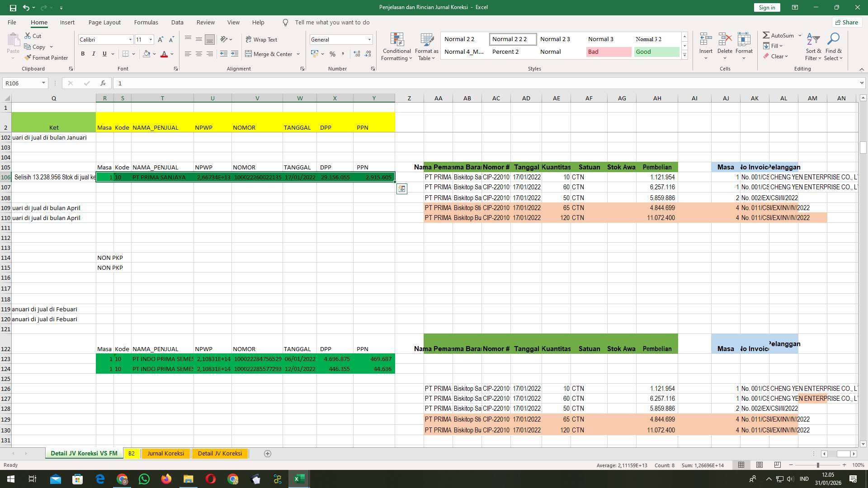
Task: Toggle Wrap Text on the selection
Action: tap(262, 39)
